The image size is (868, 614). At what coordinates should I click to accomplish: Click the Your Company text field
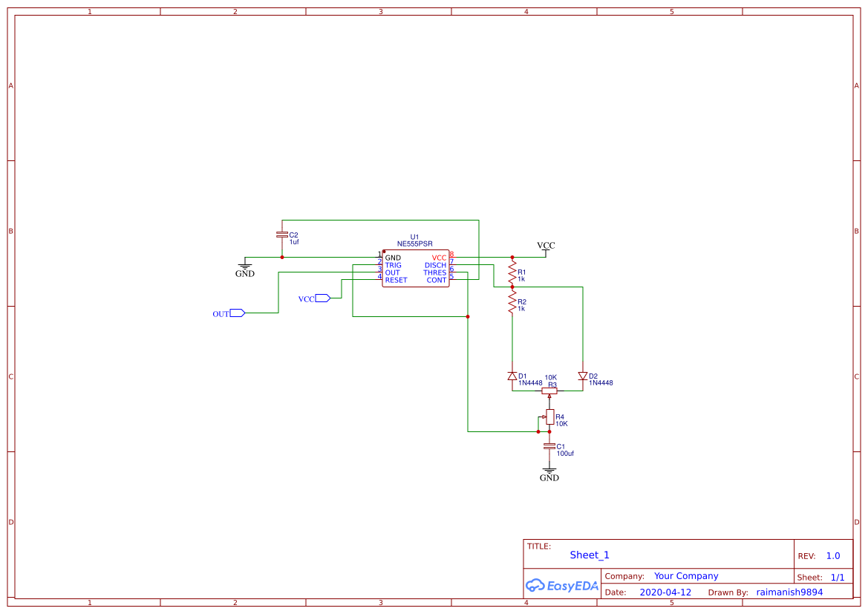click(x=685, y=575)
